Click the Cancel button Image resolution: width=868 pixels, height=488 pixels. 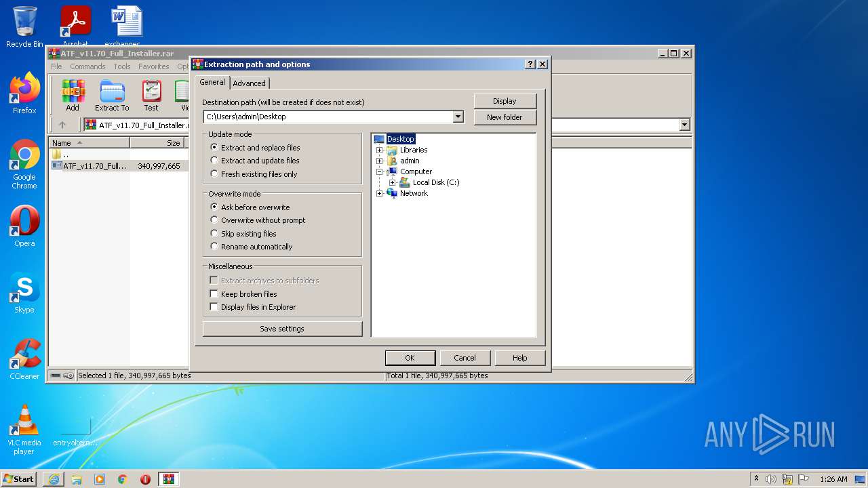tap(465, 358)
